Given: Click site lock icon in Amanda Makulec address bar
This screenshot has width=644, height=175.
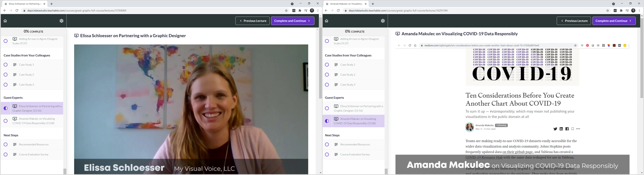Looking at the screenshot, I should tap(345, 11).
